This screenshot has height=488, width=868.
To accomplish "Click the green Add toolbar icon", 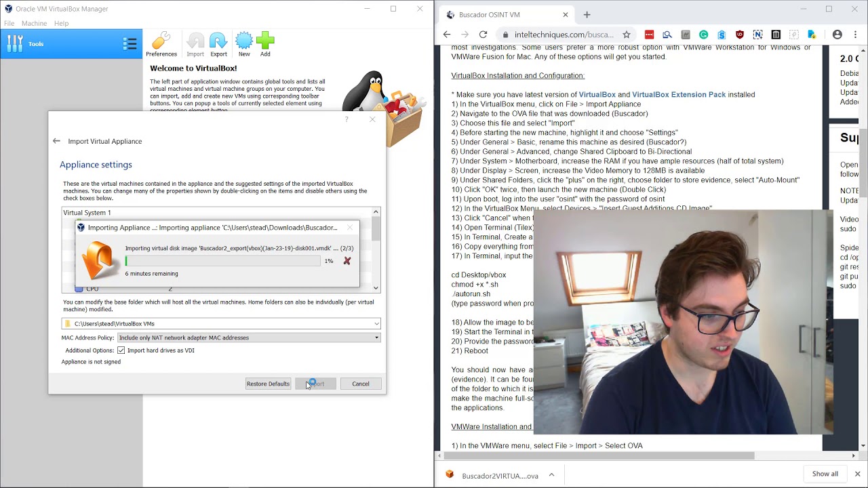I will pyautogui.click(x=265, y=45).
